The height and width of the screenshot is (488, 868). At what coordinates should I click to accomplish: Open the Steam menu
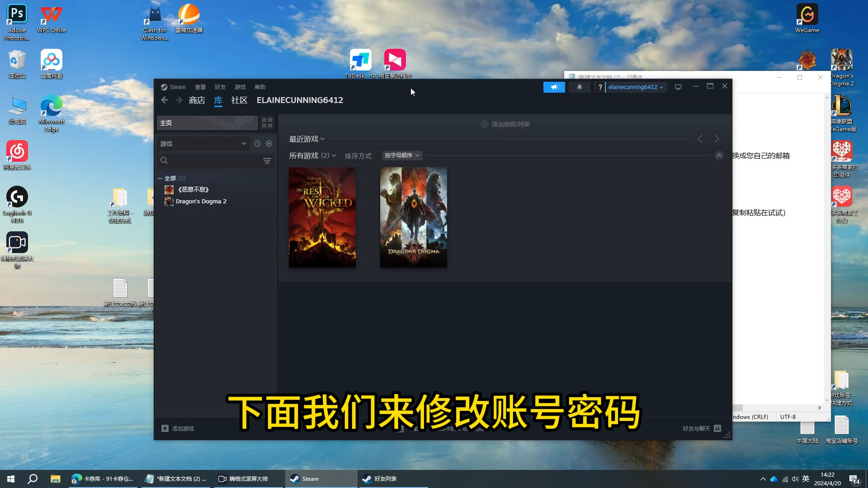(x=173, y=87)
